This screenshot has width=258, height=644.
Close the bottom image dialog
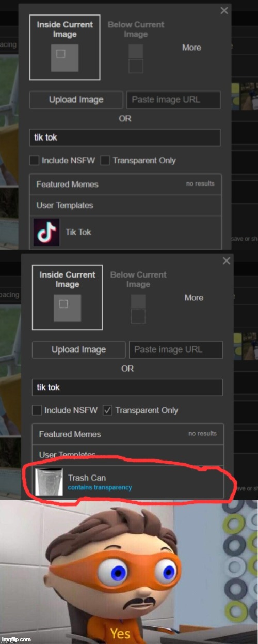click(x=227, y=261)
